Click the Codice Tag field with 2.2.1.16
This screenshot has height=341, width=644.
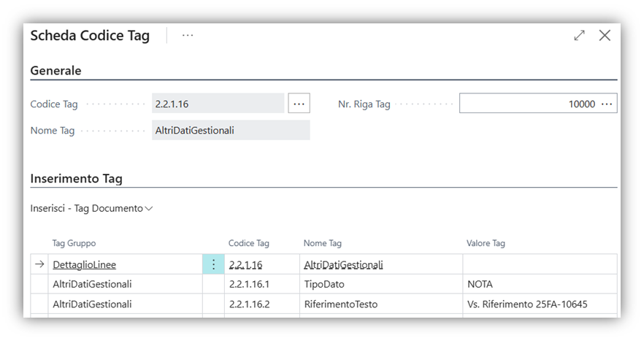pyautogui.click(x=218, y=104)
